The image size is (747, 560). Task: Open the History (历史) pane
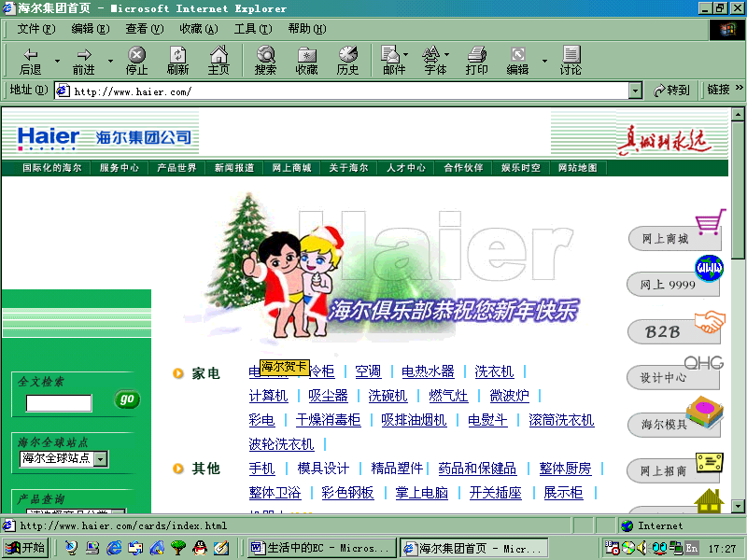coord(347,61)
